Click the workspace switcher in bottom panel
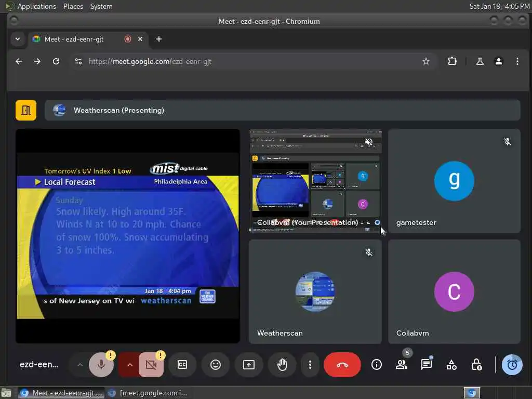The height and width of the screenshot is (399, 532). pyautogui.click(x=472, y=393)
